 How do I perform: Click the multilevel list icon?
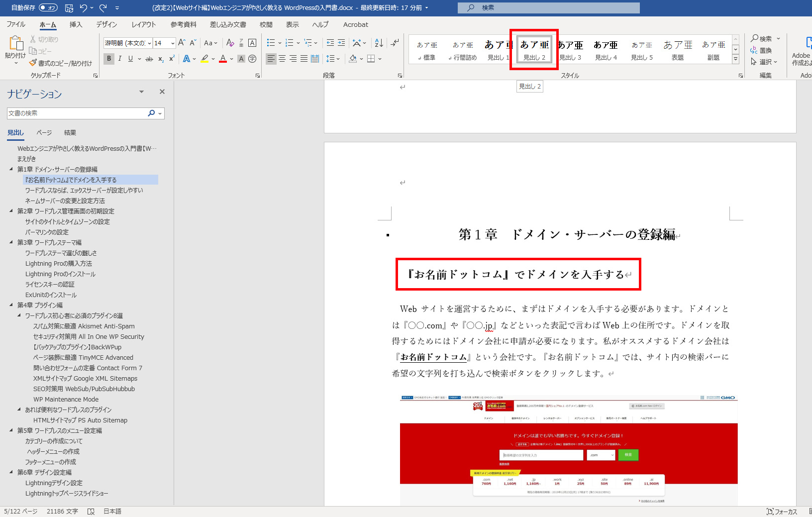(x=308, y=43)
